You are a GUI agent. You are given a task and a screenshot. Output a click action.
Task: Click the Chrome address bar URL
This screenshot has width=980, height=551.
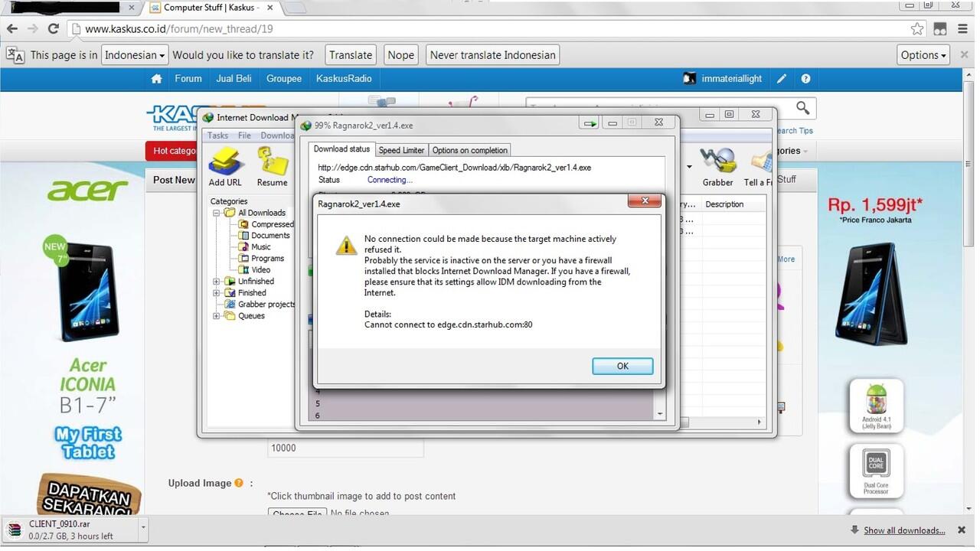pos(179,29)
